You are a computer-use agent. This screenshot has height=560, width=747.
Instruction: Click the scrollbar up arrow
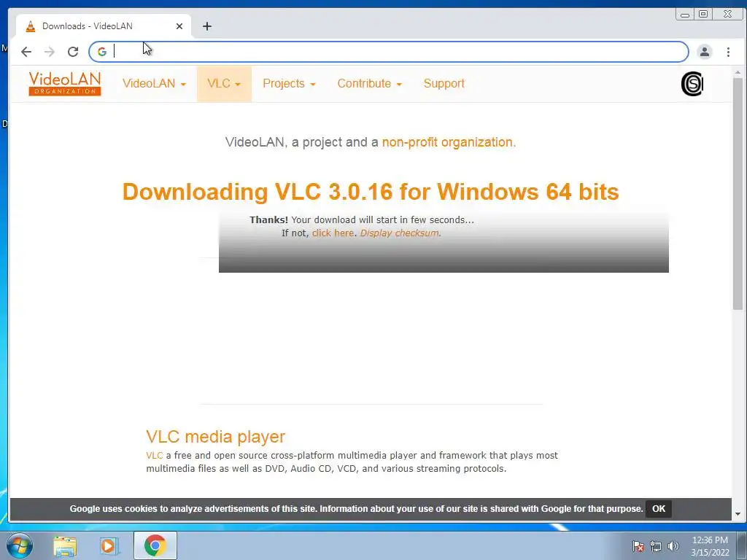click(738, 72)
